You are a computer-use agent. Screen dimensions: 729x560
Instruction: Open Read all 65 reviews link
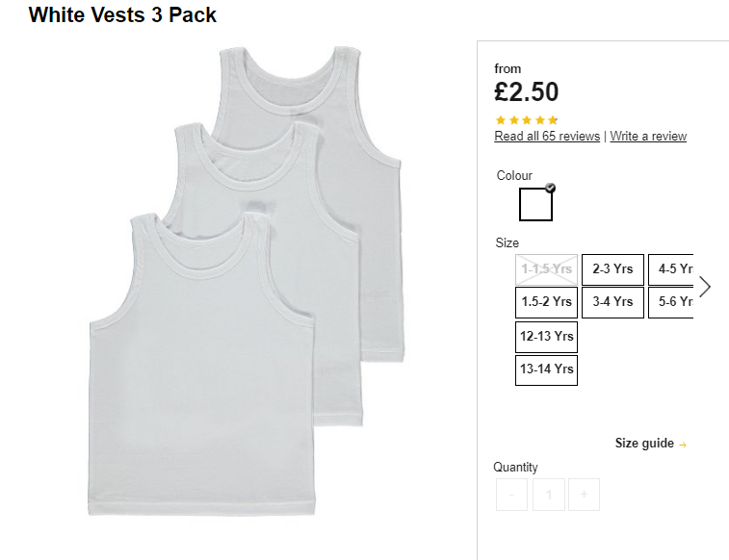click(547, 136)
